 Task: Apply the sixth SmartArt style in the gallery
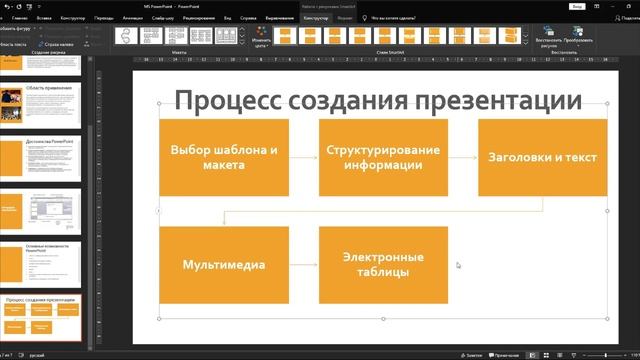click(409, 36)
